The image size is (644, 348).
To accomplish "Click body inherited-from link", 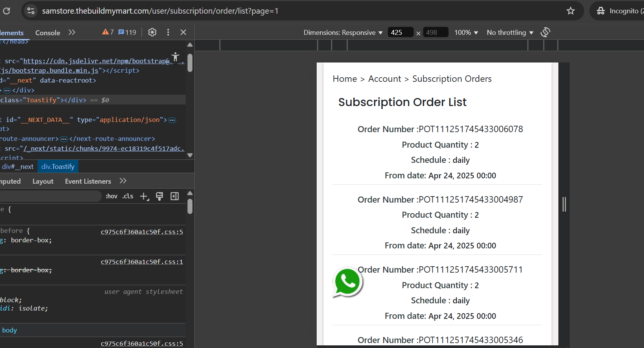I will click(9, 330).
